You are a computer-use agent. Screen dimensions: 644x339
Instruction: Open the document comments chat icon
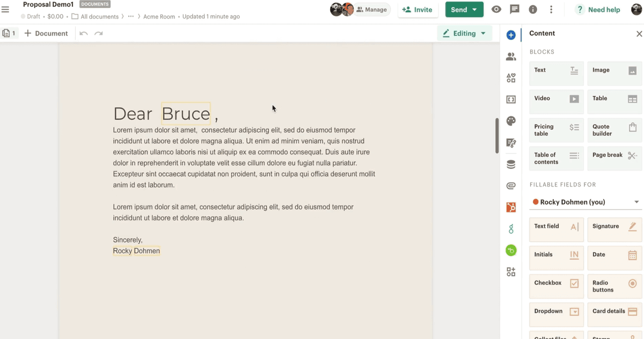click(x=515, y=10)
